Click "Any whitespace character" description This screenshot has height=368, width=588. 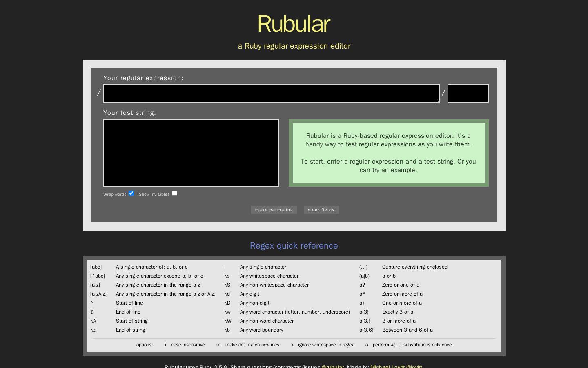269,276
